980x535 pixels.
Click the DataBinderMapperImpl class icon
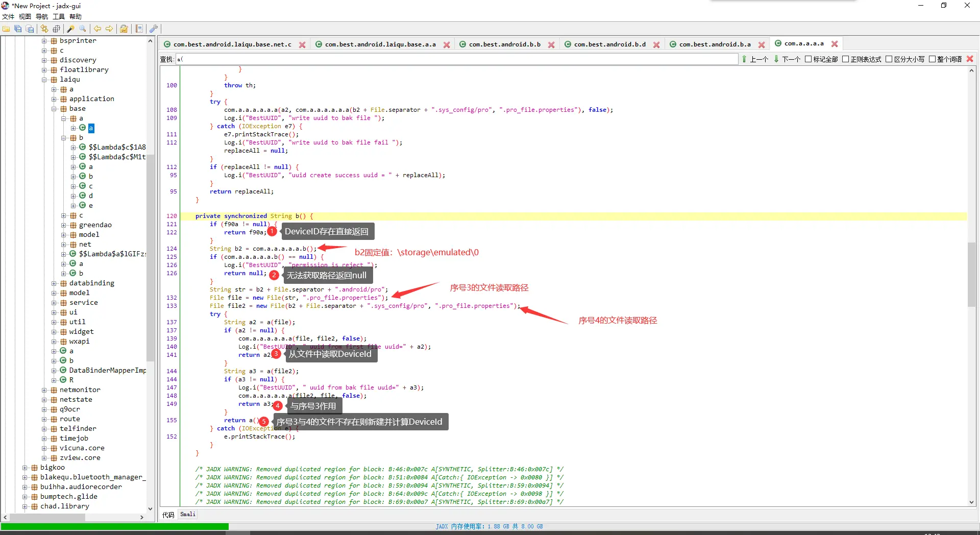pyautogui.click(x=63, y=370)
